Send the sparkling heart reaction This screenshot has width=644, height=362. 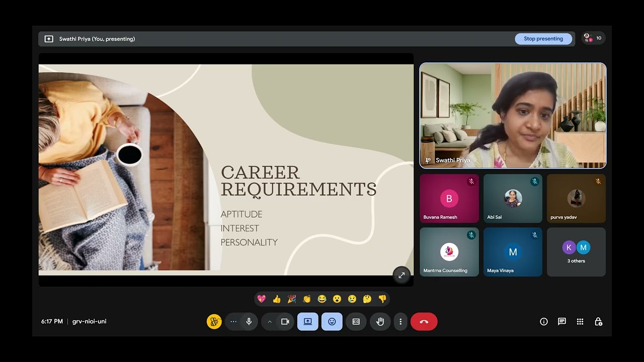point(262,299)
